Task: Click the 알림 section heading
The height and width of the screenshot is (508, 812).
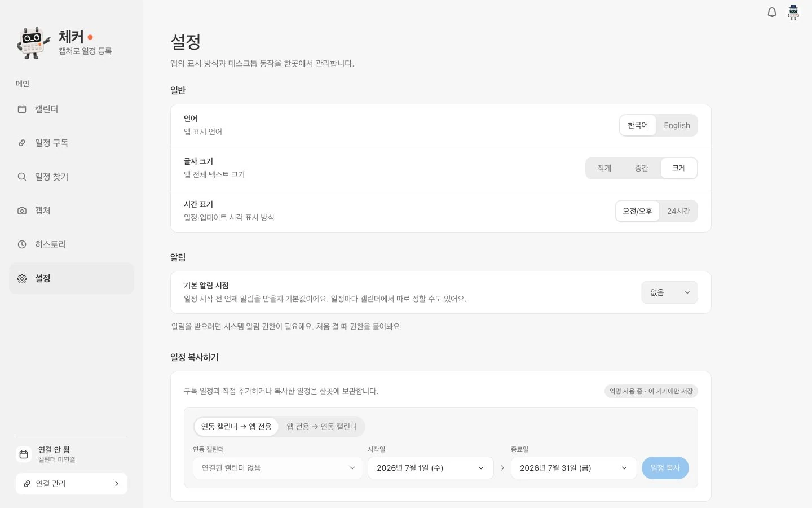Action: 178,257
